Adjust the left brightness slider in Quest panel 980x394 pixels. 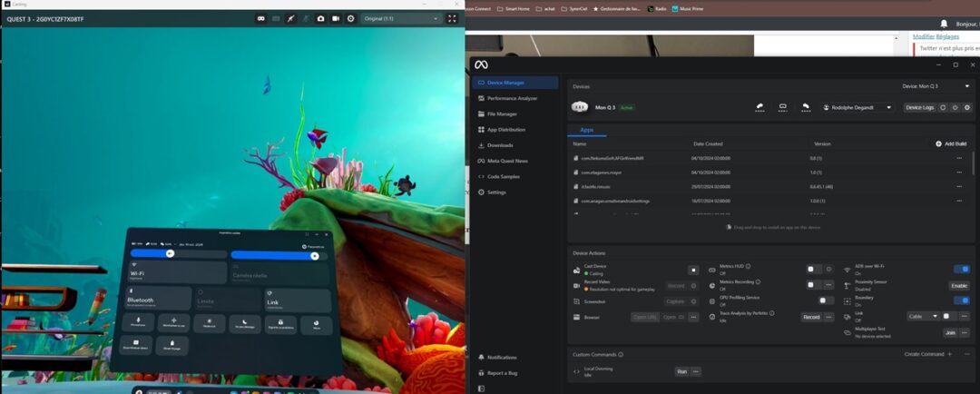tap(178, 254)
